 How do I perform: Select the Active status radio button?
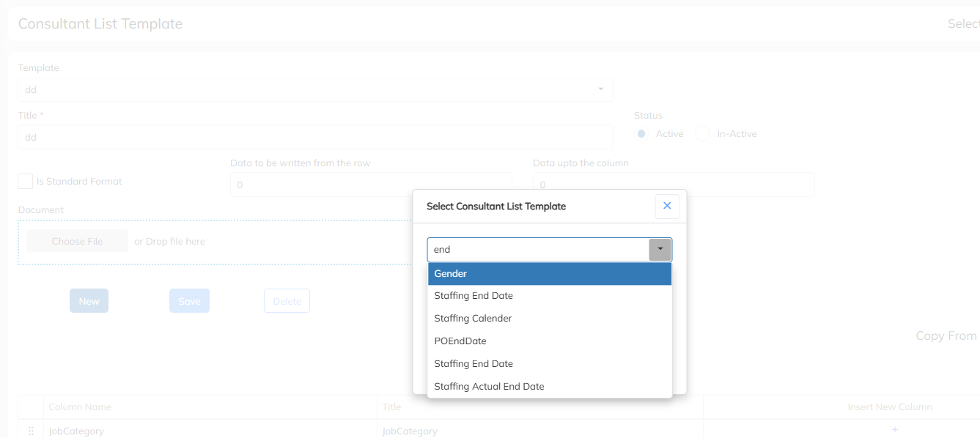pos(642,134)
